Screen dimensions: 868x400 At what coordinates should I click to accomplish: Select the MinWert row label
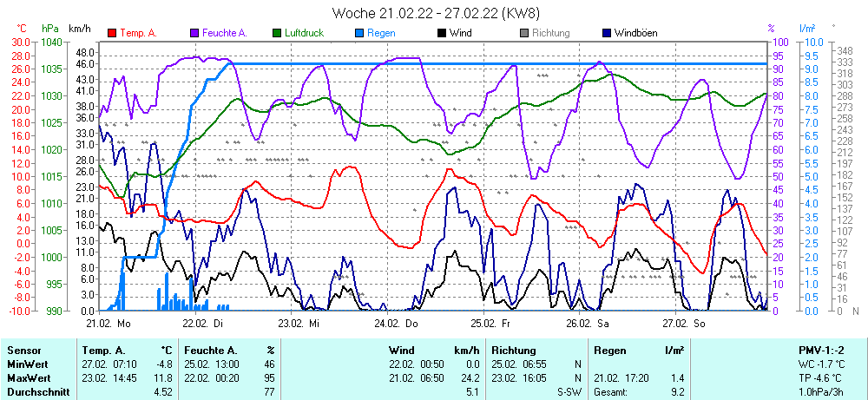click(x=27, y=364)
